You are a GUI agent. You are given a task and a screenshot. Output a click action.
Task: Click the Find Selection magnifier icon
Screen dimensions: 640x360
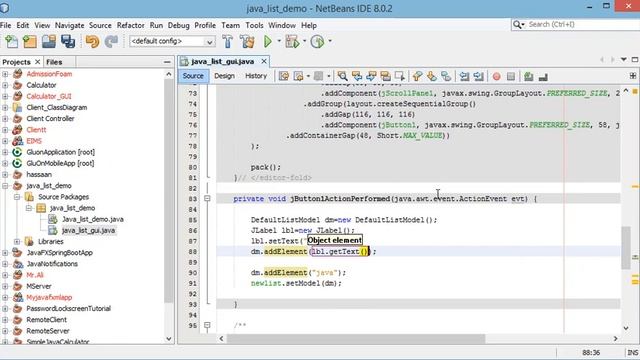342,76
